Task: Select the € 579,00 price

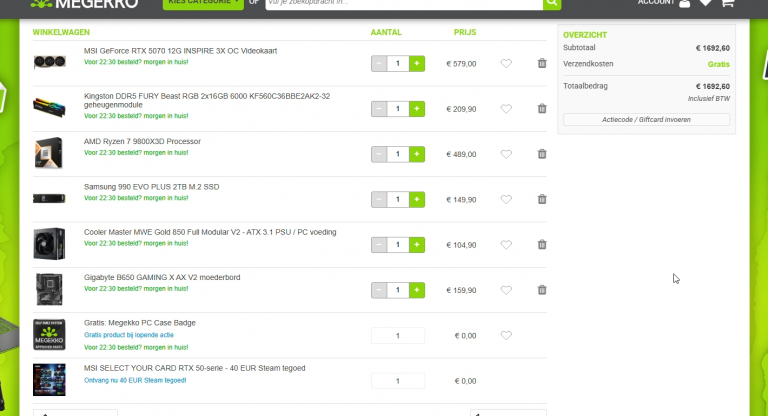Action: (461, 64)
